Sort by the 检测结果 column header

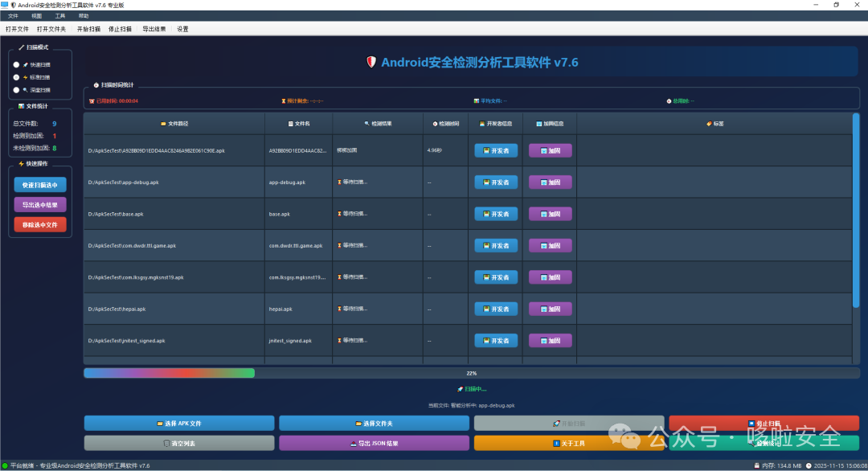point(378,124)
